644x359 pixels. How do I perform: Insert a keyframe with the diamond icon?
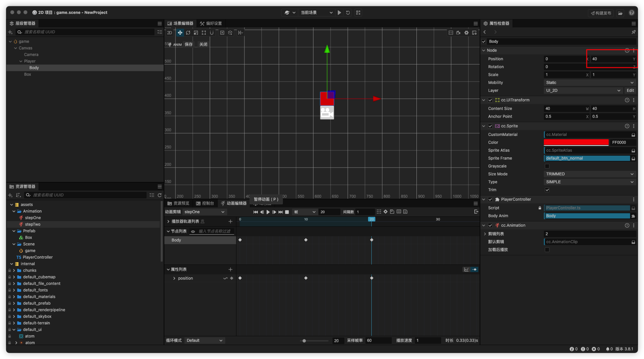(x=386, y=212)
